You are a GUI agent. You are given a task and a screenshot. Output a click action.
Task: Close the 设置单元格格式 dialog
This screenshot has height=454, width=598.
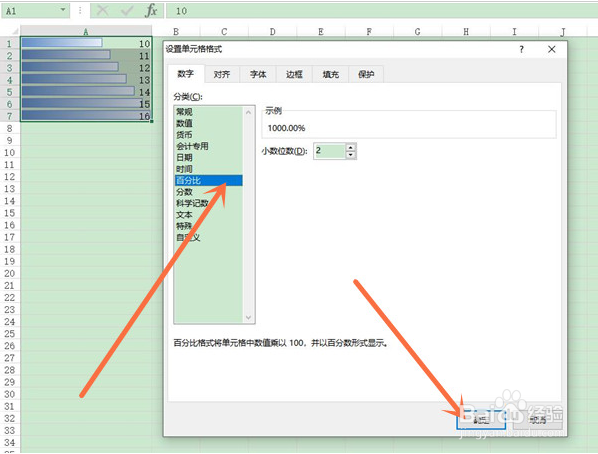(551, 49)
